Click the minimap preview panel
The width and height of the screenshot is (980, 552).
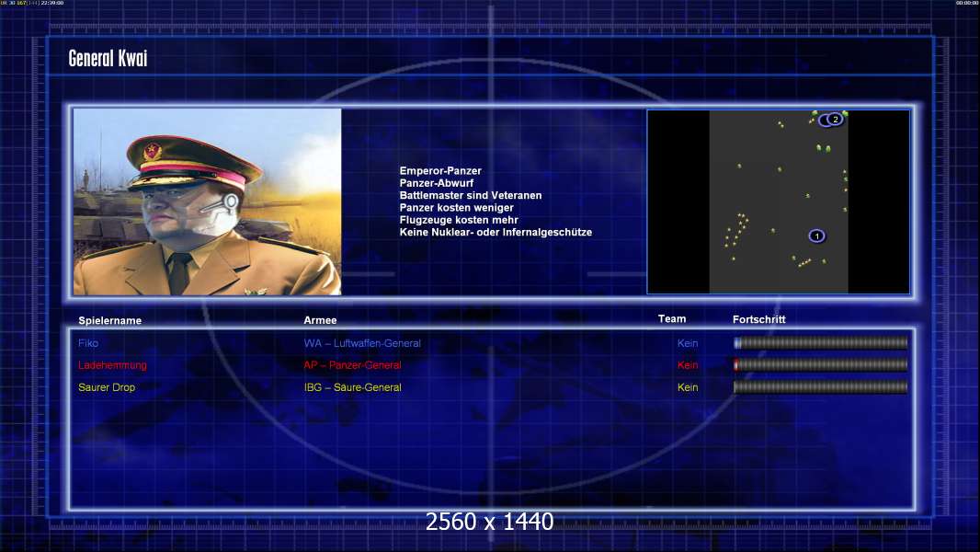pyautogui.click(x=778, y=201)
